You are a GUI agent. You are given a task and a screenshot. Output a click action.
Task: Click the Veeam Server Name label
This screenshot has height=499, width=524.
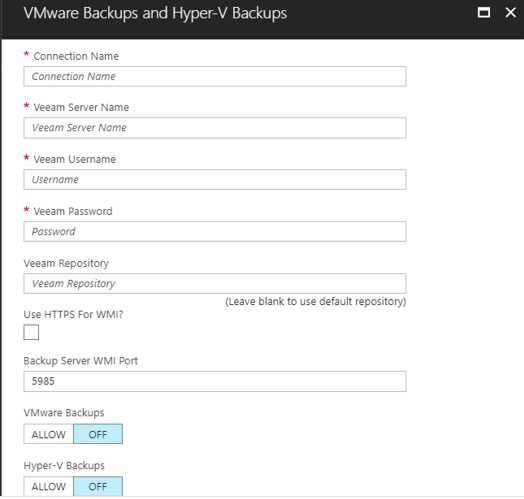point(81,107)
